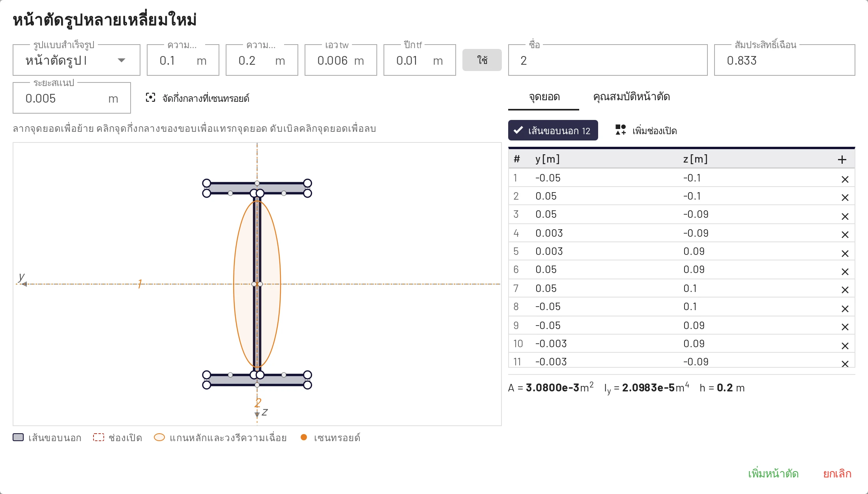The image size is (868, 494).
Task: Click z value 0.1 in row 7
Action: [x=690, y=288]
